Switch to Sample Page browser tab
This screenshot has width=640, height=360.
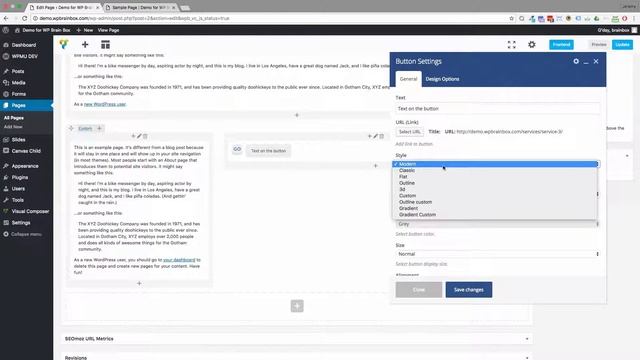coord(141,7)
